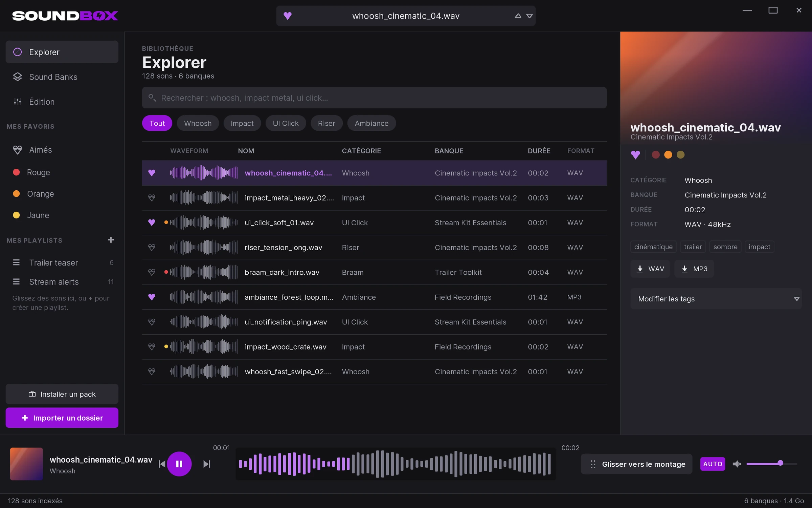Filter favorites by Orange tag
Viewport: 812px width, 508px height.
tap(62, 194)
